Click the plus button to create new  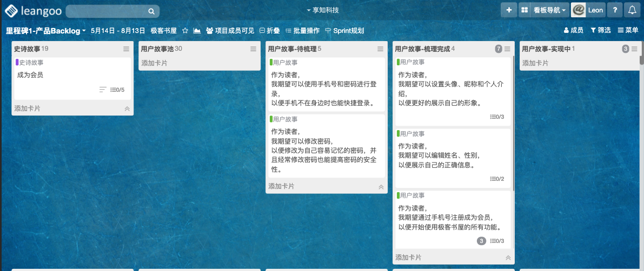click(508, 10)
